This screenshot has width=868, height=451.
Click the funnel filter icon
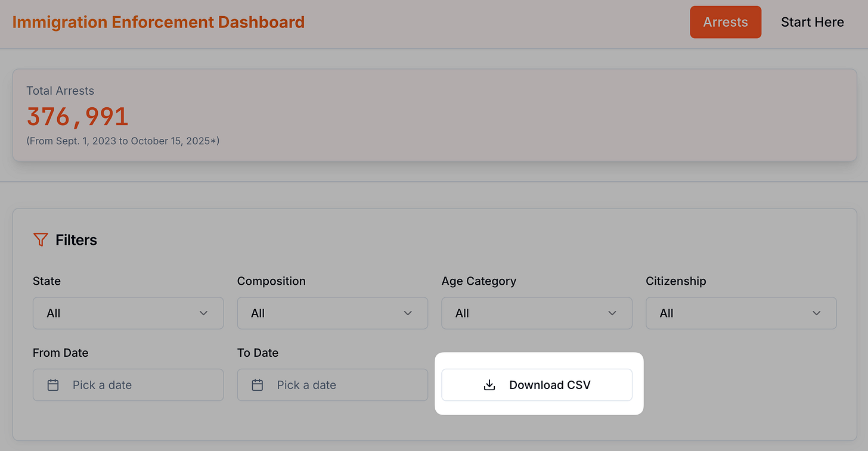(x=41, y=240)
